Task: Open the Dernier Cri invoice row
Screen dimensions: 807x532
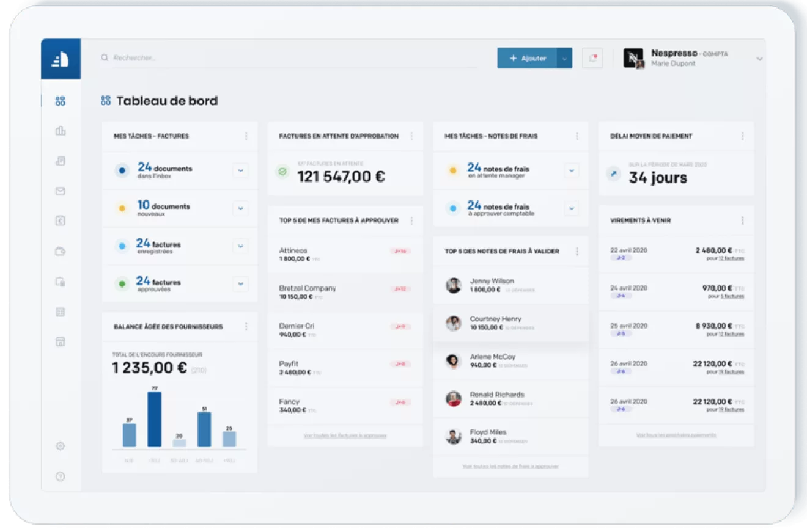Action: coord(345,330)
